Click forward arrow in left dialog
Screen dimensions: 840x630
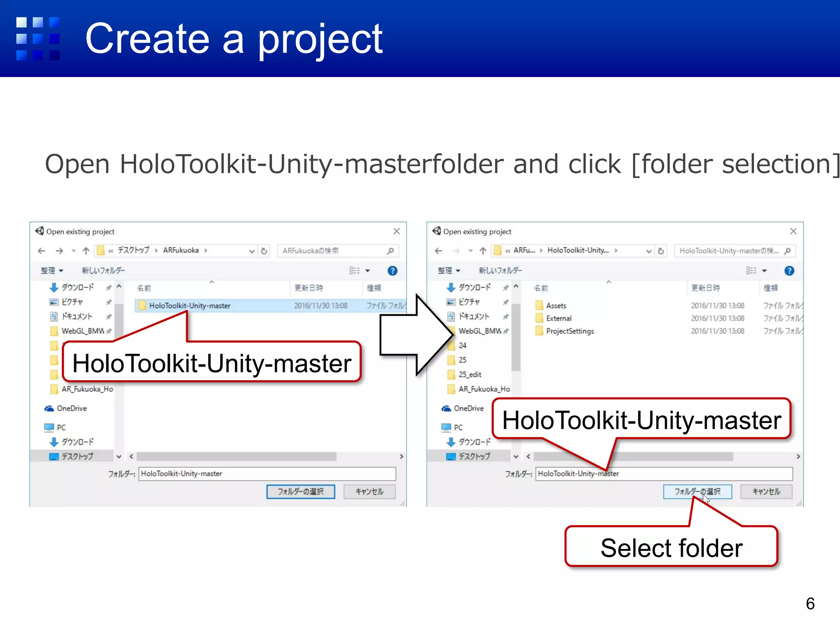[x=59, y=251]
